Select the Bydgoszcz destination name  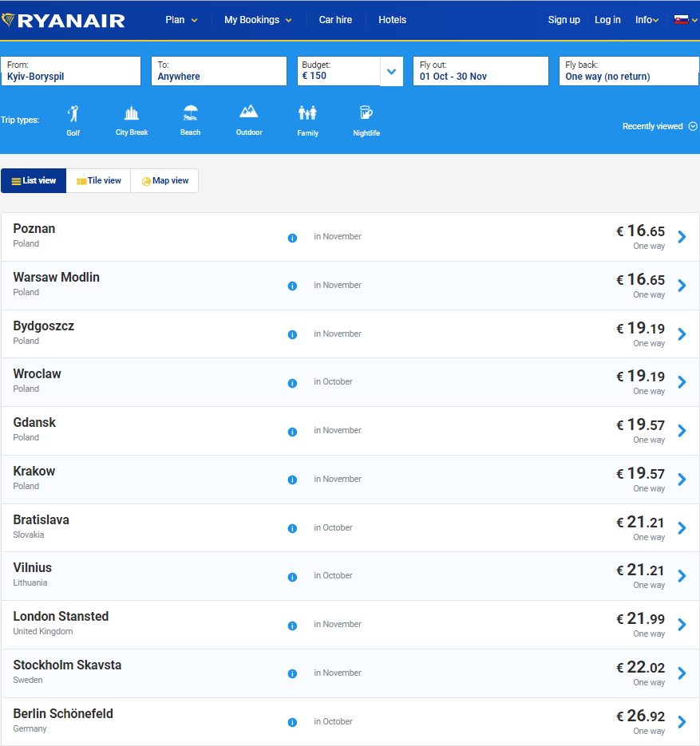[43, 326]
